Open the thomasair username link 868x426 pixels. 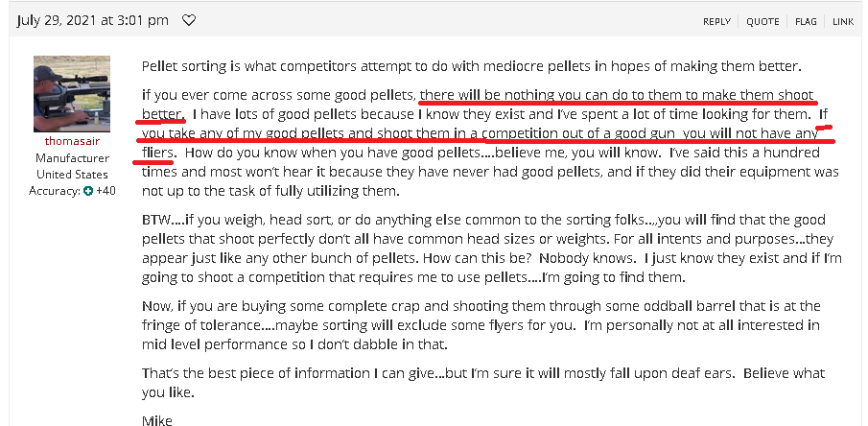(72, 141)
